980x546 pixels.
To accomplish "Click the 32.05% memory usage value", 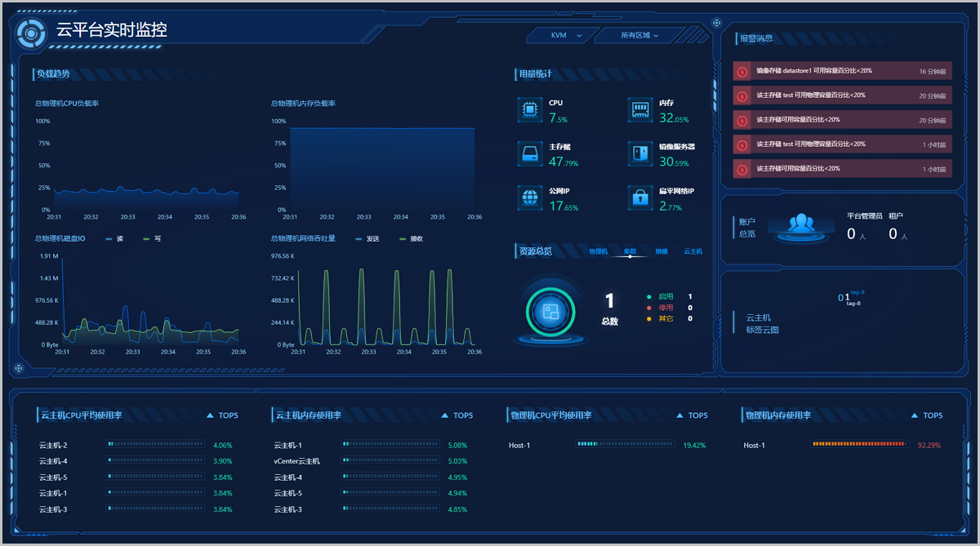I will coord(674,118).
